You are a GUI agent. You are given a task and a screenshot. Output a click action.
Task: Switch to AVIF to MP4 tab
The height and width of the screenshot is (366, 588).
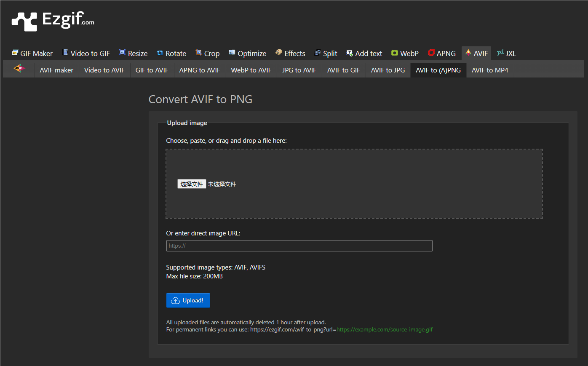click(489, 70)
